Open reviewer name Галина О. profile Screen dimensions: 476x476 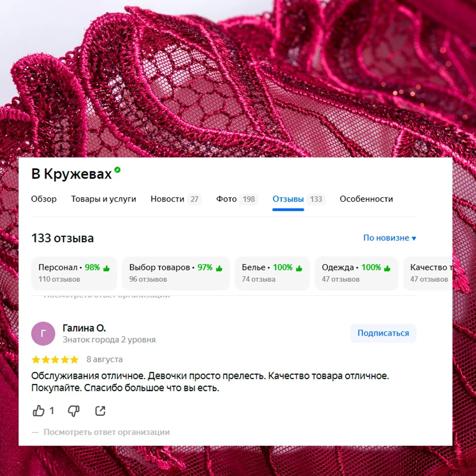click(x=84, y=328)
